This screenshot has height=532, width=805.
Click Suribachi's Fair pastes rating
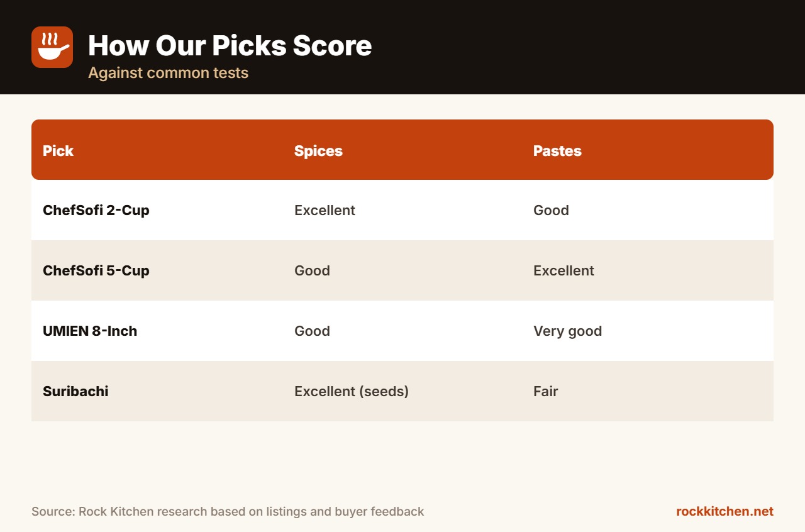pyautogui.click(x=546, y=391)
